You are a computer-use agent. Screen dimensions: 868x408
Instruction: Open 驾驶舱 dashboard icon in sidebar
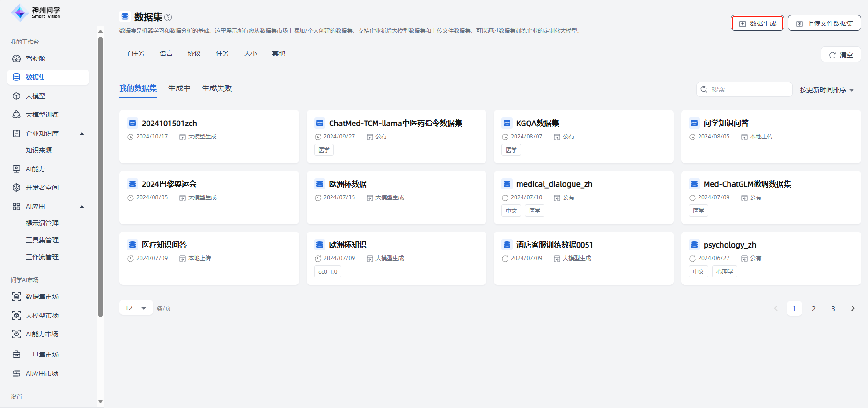coord(16,58)
